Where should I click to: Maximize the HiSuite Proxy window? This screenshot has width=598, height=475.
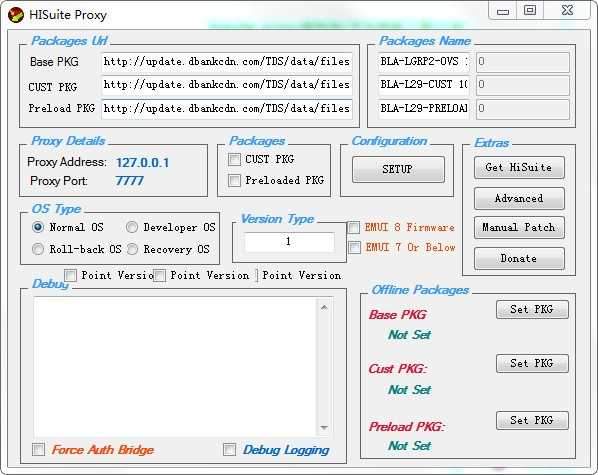click(x=530, y=10)
